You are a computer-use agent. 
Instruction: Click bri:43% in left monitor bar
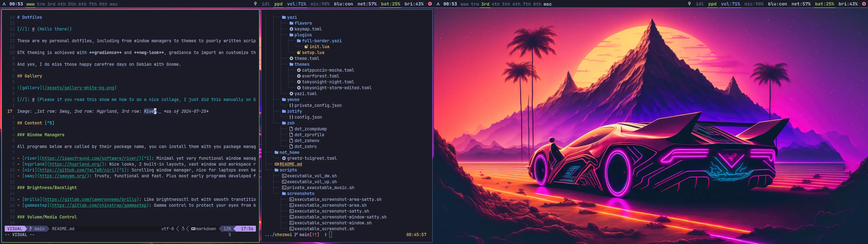click(x=414, y=4)
